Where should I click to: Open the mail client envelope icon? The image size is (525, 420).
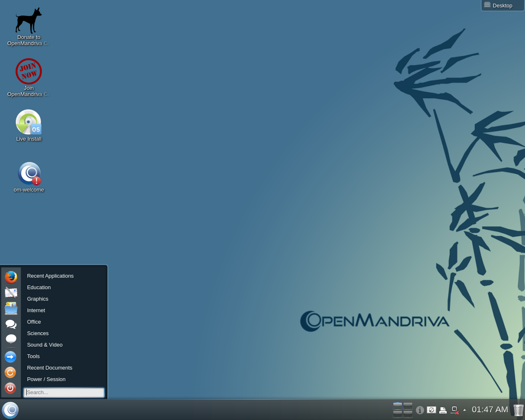tap(11, 292)
